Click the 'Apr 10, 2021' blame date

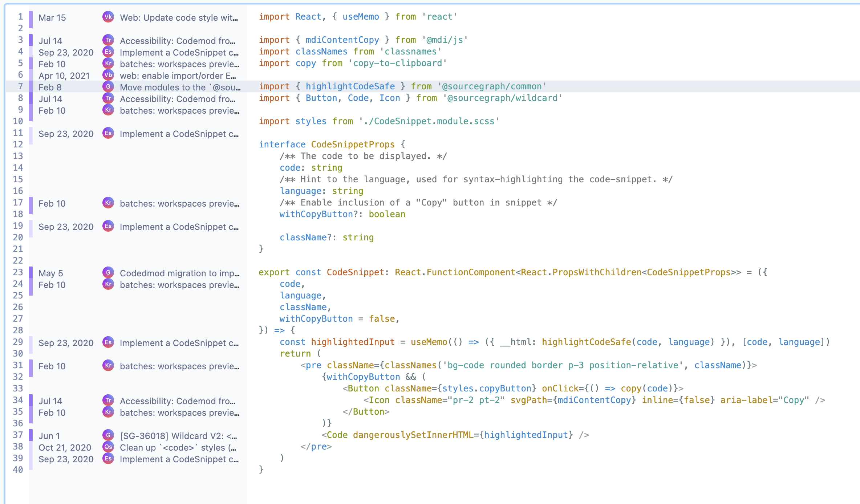(64, 76)
